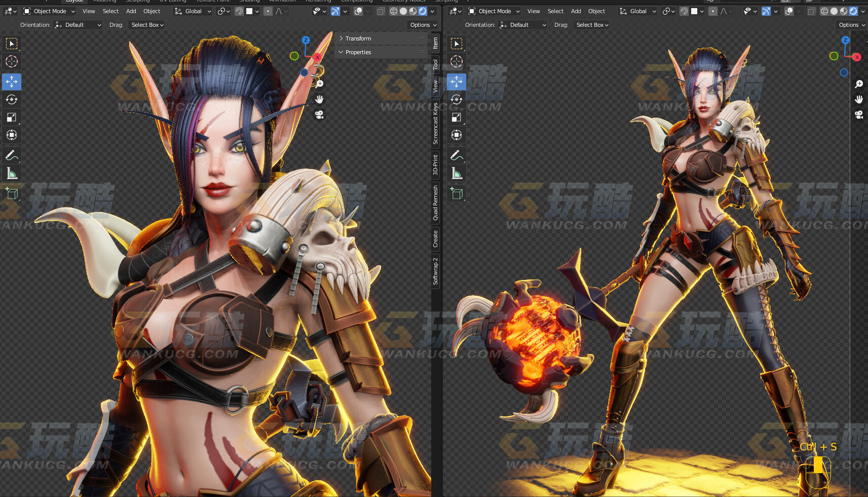Open Object Mode dropdown in right viewport

(494, 11)
